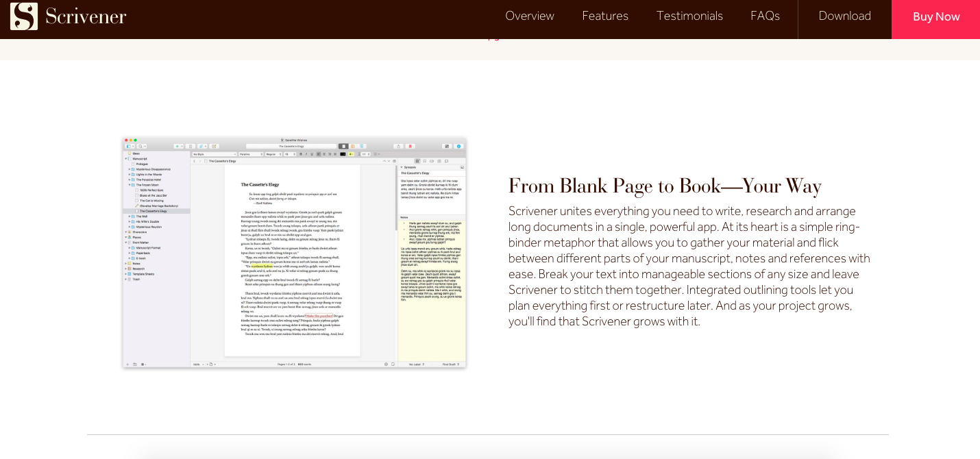Select 'The Cassette's Elegy' row in binder

tap(156, 211)
